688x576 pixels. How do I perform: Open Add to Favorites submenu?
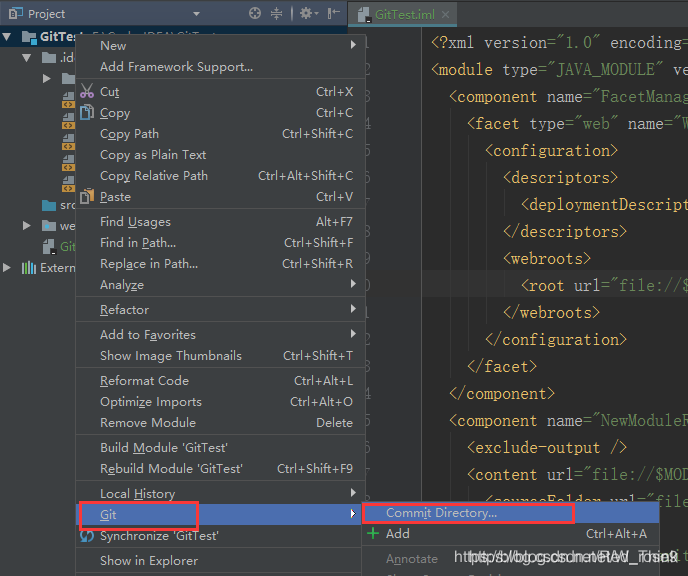(220, 335)
